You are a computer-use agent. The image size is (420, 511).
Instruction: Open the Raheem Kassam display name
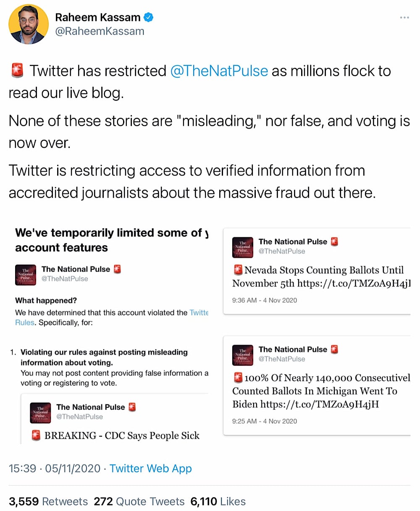pyautogui.click(x=98, y=18)
